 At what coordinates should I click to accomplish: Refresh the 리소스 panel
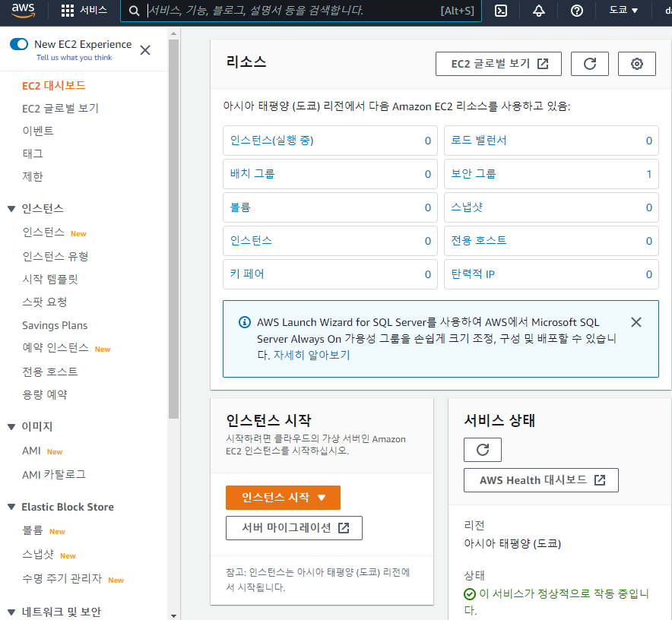coord(590,64)
